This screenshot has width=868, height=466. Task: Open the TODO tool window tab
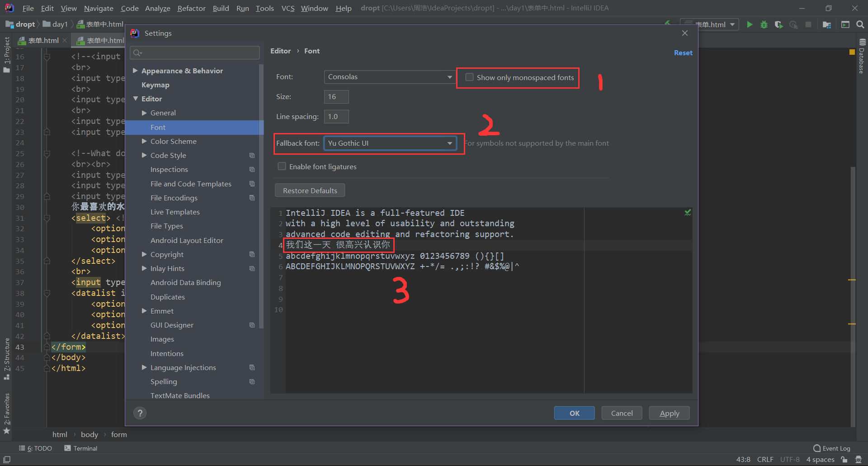[x=35, y=448]
